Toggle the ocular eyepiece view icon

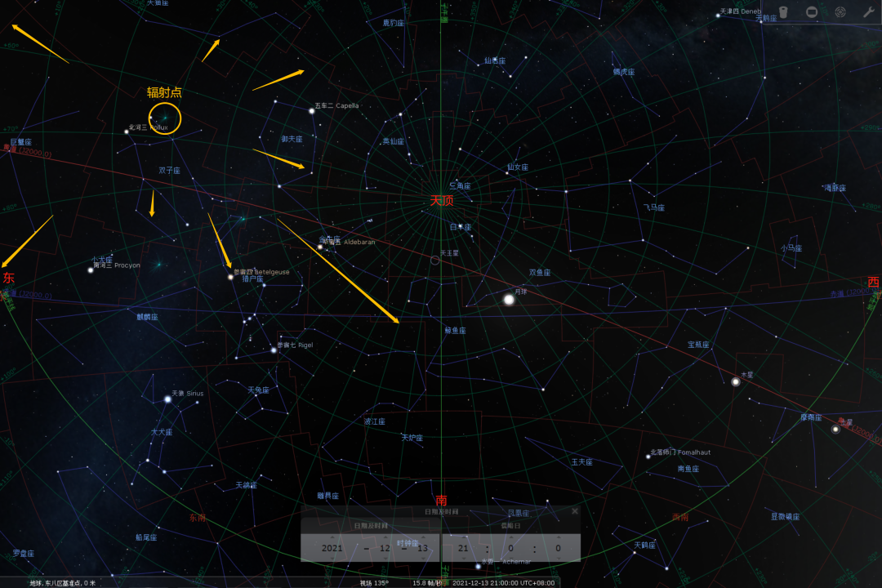coord(783,11)
